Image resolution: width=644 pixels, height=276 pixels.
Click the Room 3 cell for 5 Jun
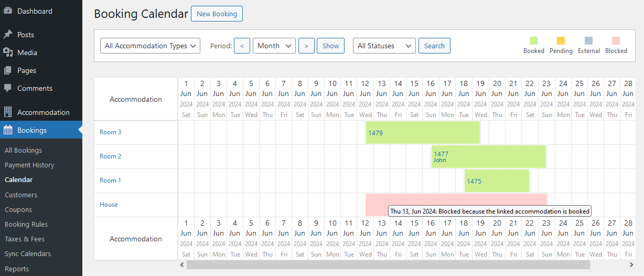(x=251, y=133)
